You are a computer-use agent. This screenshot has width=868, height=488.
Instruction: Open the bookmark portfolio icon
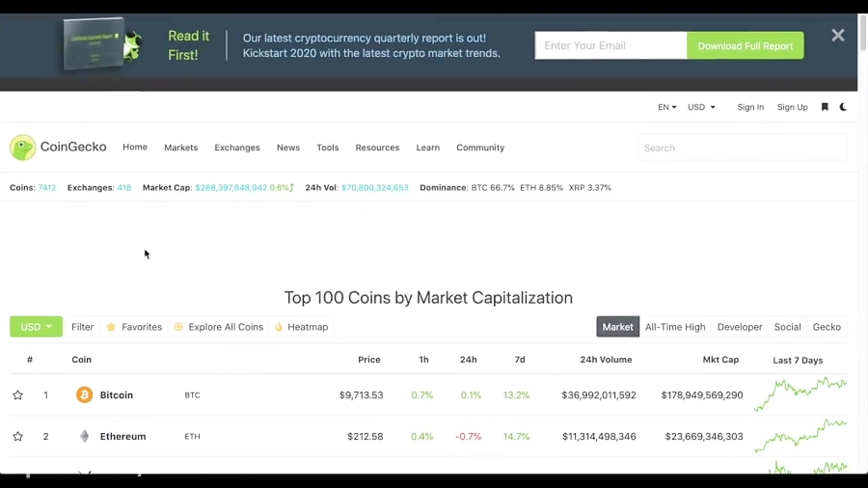[x=825, y=107]
